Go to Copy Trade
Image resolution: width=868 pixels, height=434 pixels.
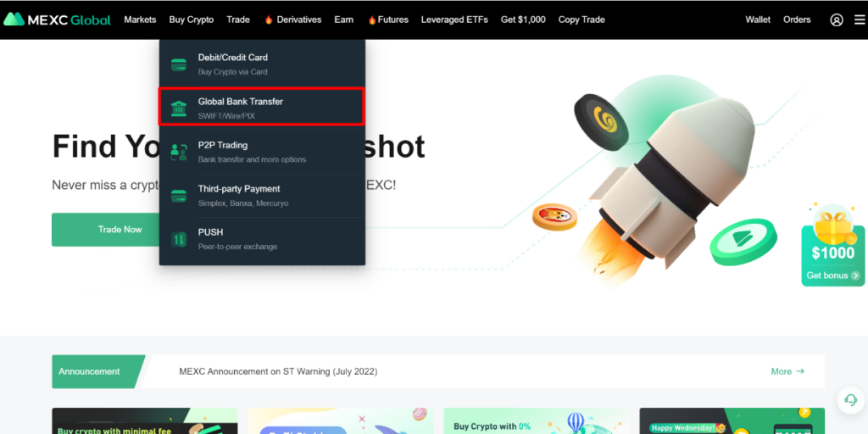[x=581, y=20]
